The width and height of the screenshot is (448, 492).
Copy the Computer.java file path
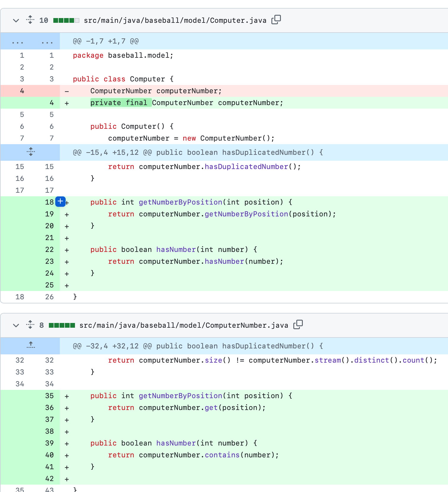coord(276,20)
